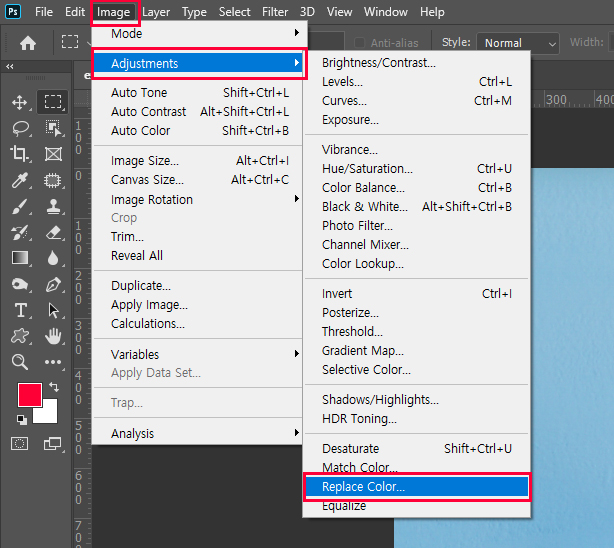The height and width of the screenshot is (548, 614).
Task: Select the History Brush tool
Action: (20, 233)
